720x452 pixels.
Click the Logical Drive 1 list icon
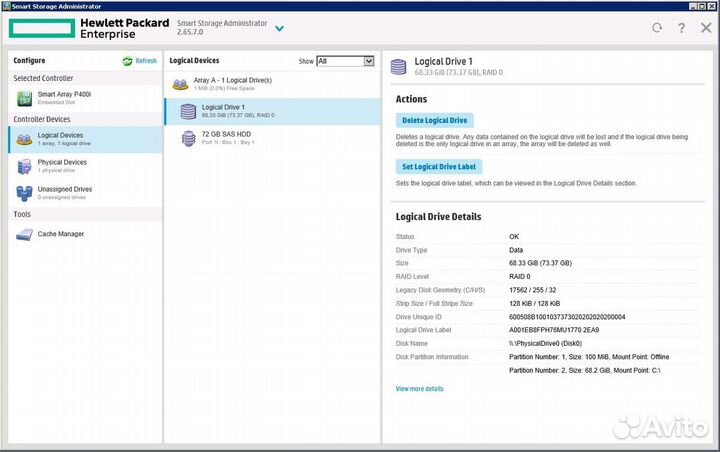pos(188,112)
